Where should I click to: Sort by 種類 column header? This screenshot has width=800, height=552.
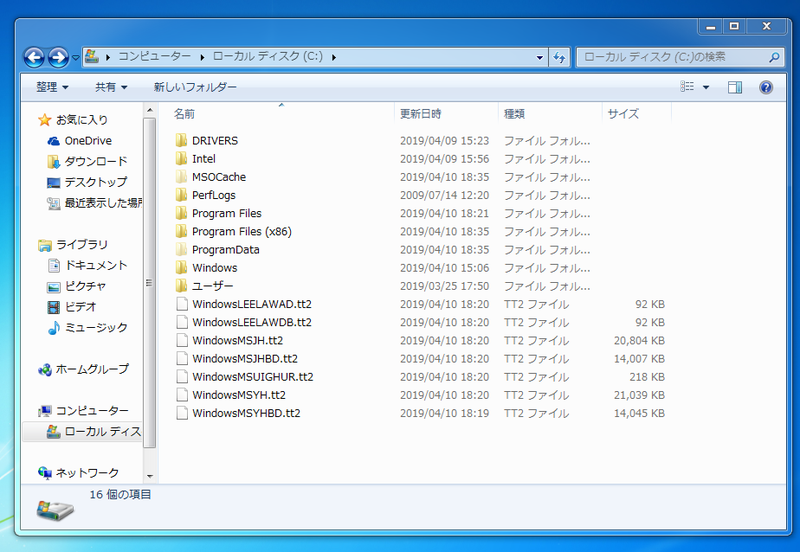click(x=514, y=114)
